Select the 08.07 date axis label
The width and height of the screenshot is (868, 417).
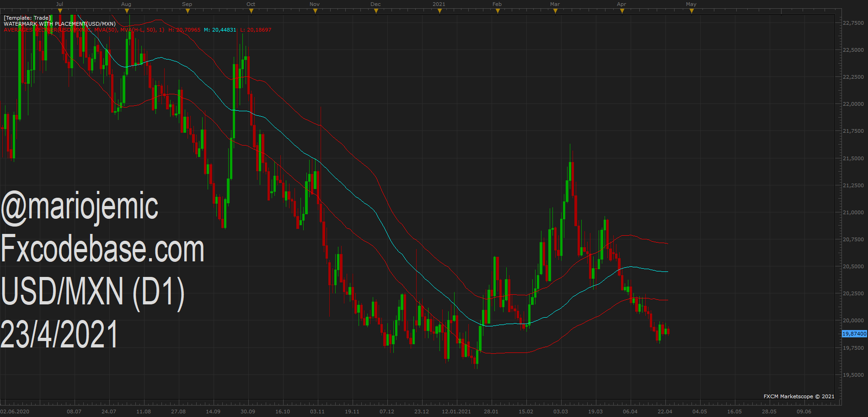74,412
